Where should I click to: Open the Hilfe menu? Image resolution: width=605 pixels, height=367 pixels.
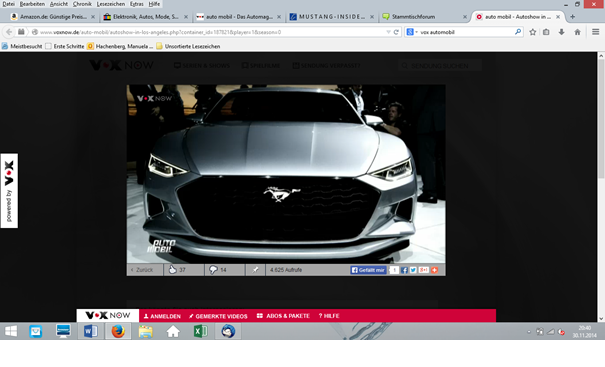pyautogui.click(x=154, y=4)
